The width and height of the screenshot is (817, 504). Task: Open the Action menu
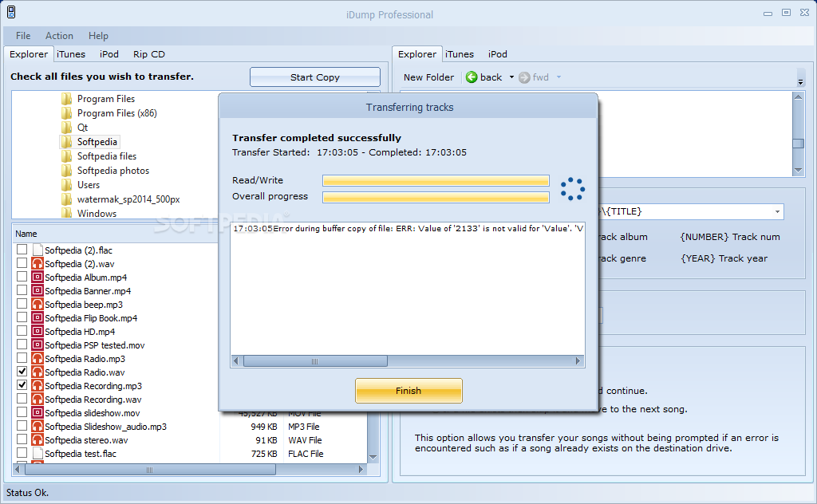click(59, 36)
